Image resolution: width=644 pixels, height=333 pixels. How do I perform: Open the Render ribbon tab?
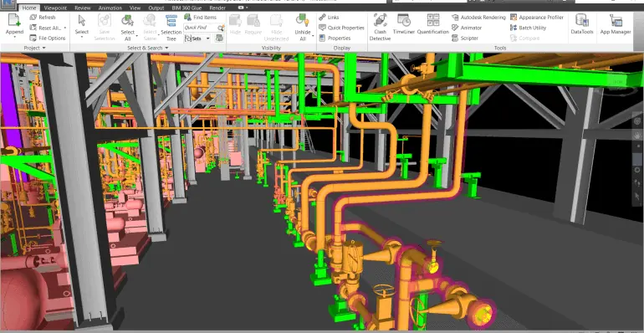click(x=217, y=8)
